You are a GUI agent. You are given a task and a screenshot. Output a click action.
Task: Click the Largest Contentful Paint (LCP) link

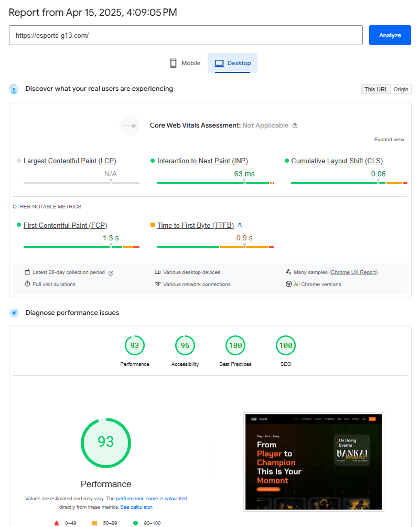coord(70,161)
